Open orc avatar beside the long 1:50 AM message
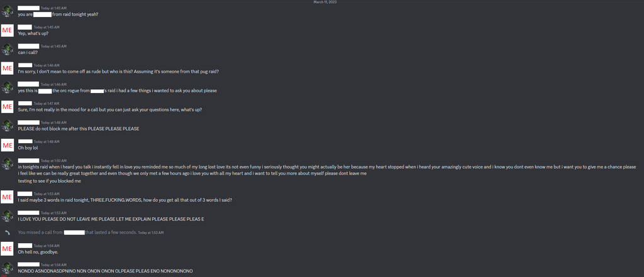The width and height of the screenshot is (644, 277). click(7, 163)
